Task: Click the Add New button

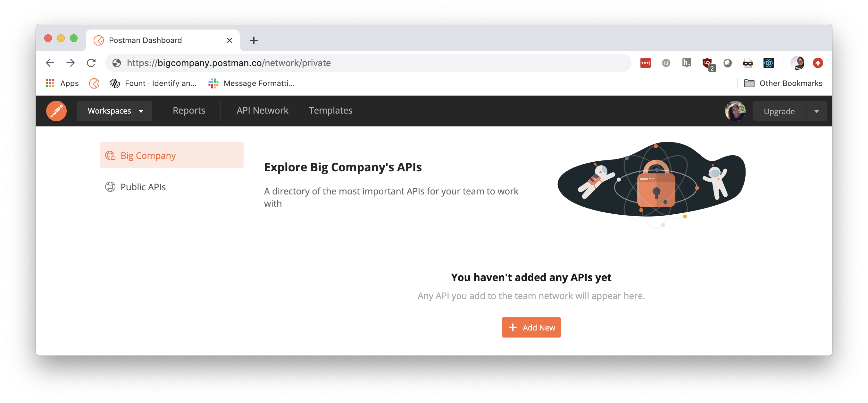Action: 531,327
